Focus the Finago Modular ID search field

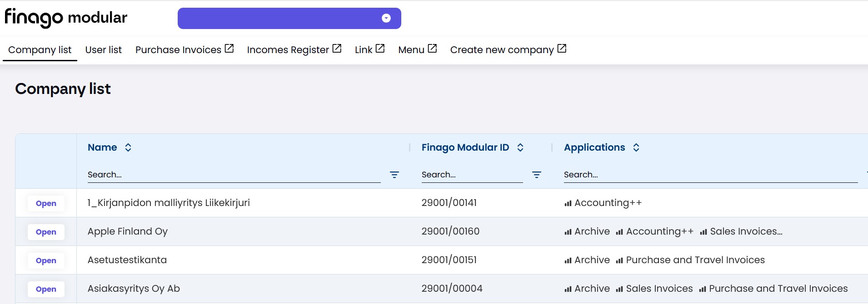tap(472, 175)
